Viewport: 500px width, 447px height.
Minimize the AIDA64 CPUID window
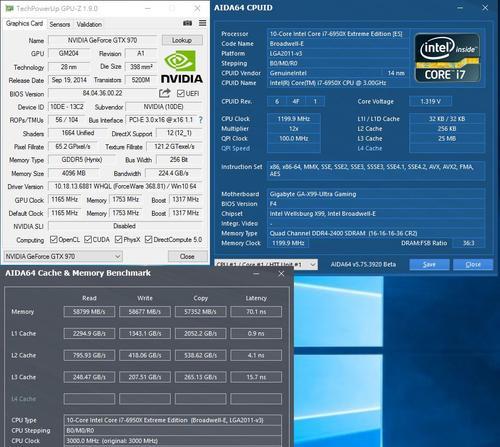point(460,8)
